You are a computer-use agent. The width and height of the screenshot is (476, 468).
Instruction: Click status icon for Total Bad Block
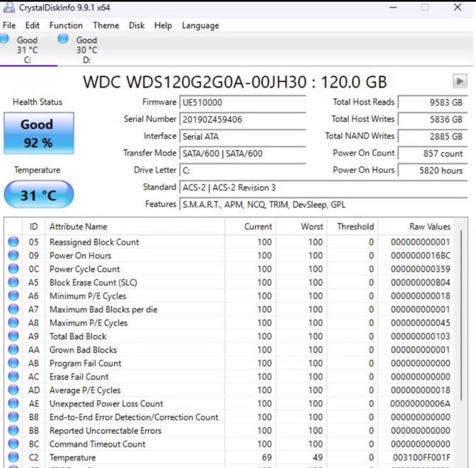pos(14,336)
